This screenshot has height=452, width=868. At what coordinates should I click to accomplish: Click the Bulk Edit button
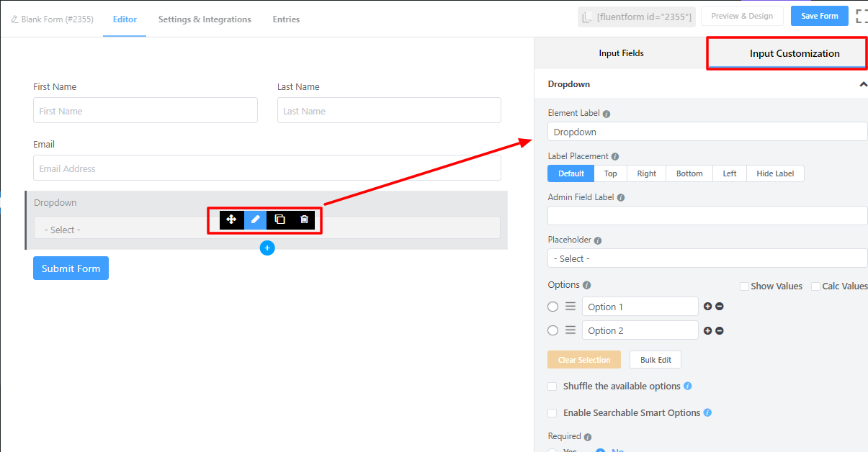(655, 360)
